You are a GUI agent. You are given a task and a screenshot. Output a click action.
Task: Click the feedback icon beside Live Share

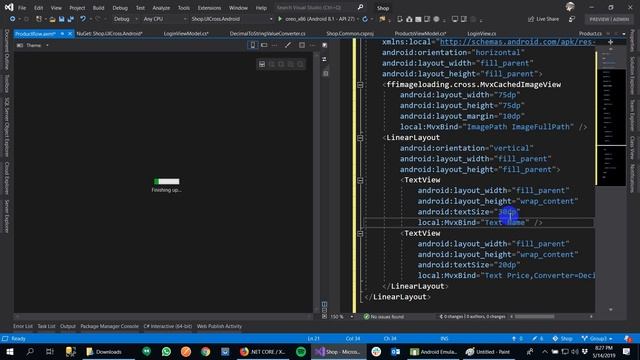[x=572, y=19]
